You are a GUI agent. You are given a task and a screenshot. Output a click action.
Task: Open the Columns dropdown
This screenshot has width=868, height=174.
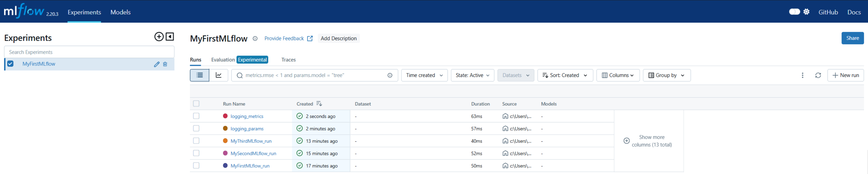(x=618, y=75)
